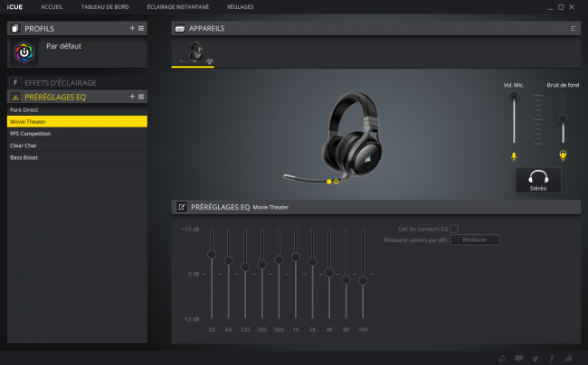Screen dimensions: 588x365
Task: Enable Lier les curseurs EQ checkbox
Action: pos(454,229)
